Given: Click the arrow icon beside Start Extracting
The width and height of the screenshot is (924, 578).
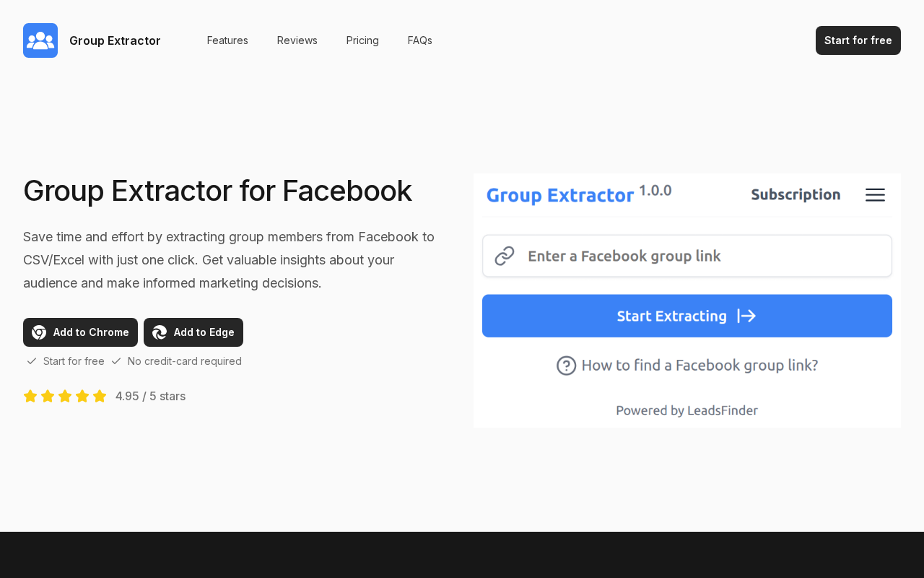Looking at the screenshot, I should point(746,316).
